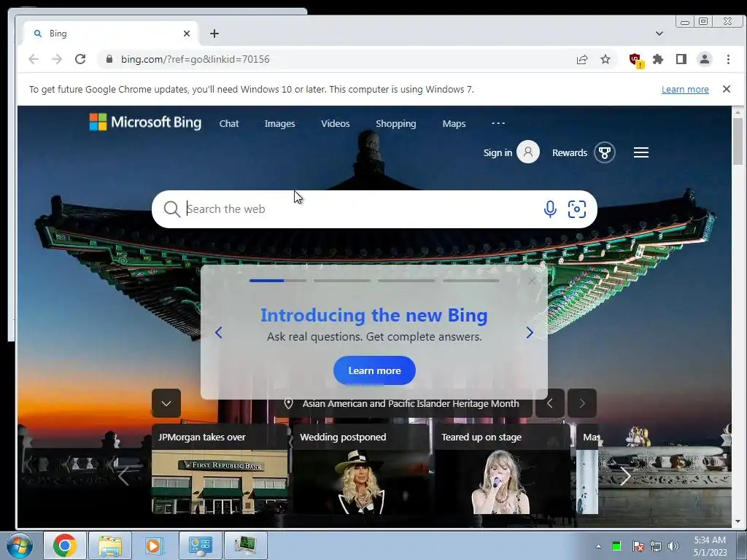Open Teared up on stage news thumbnail
The height and width of the screenshot is (560, 747).
coord(502,482)
